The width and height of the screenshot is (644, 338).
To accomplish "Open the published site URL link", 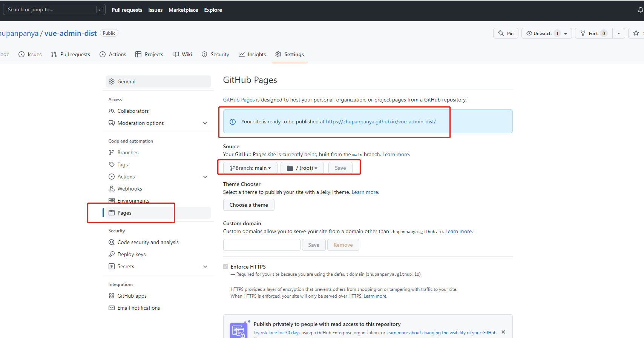I will pyautogui.click(x=381, y=122).
